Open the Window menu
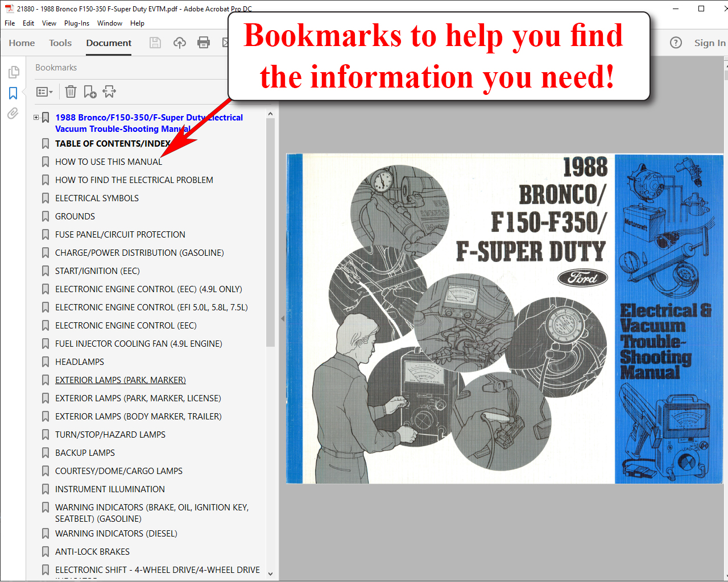The height and width of the screenshot is (582, 728). [x=110, y=23]
